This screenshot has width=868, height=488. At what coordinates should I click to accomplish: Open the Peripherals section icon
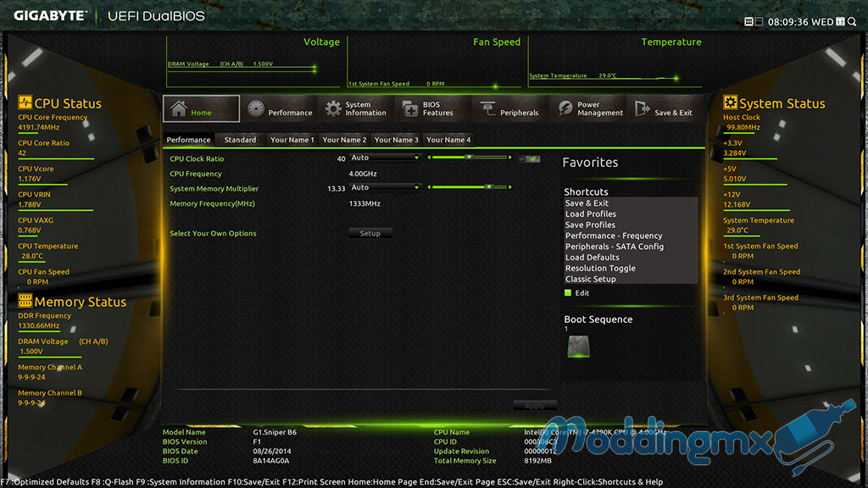click(x=487, y=109)
